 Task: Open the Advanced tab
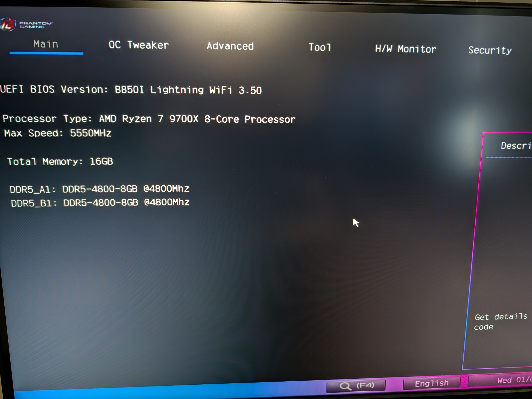[x=230, y=46]
